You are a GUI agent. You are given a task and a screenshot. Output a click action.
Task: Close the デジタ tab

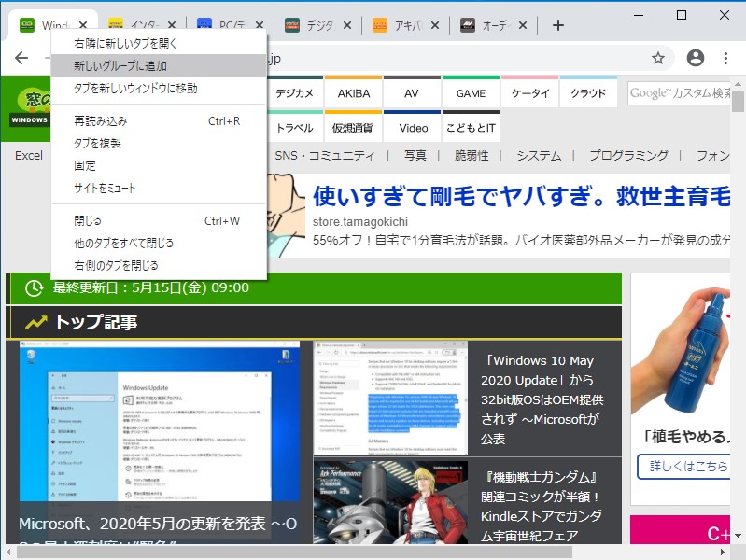347,25
